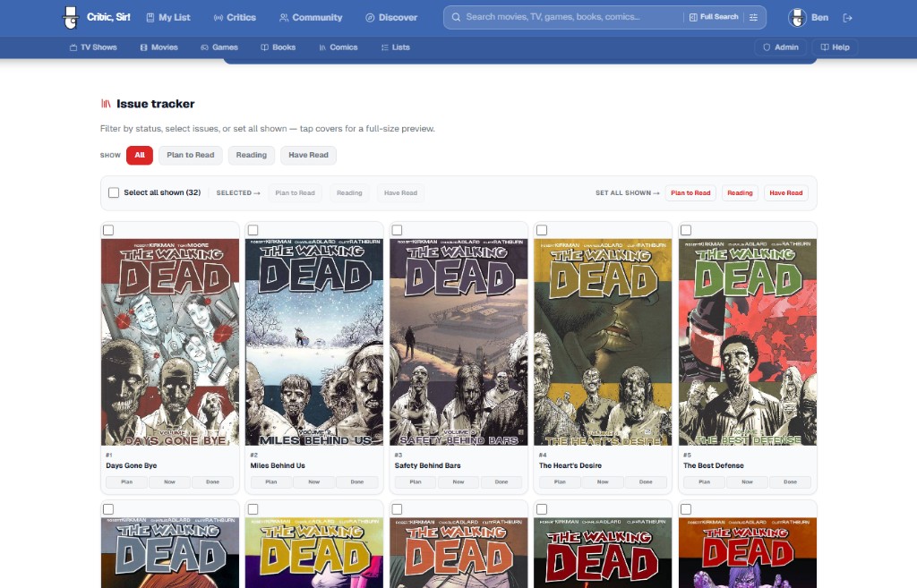Screen dimensions: 917x588
Task: Tick the 'Select all shown (32)' checkbox
Action: pos(114,192)
